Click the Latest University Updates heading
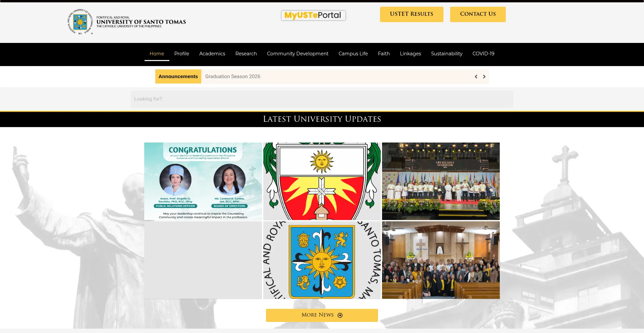Screen dimensions: 644x333 [322, 119]
